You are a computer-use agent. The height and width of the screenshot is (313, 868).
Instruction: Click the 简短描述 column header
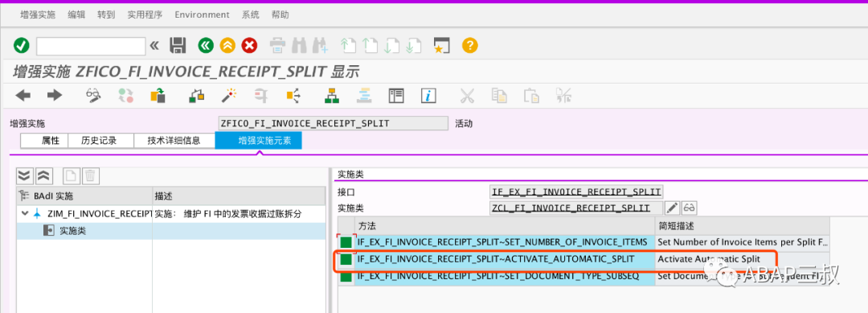click(x=743, y=226)
